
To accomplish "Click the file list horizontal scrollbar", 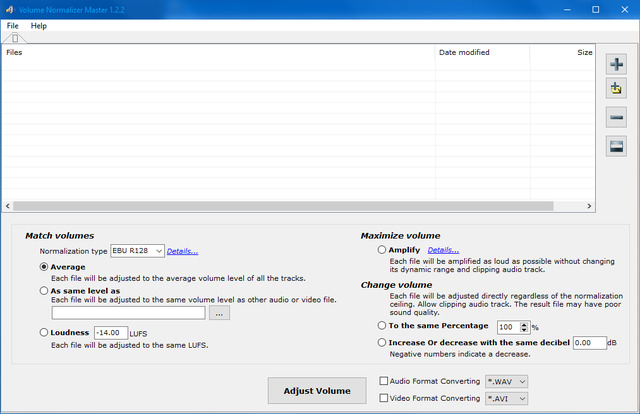I will pos(300,205).
